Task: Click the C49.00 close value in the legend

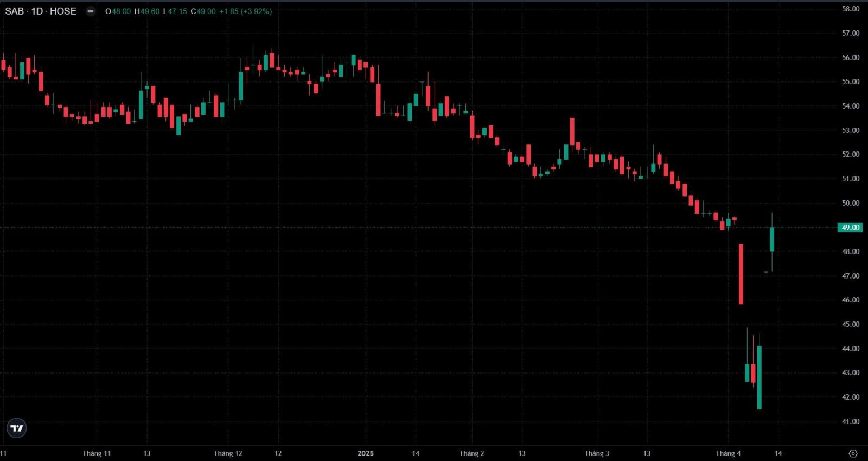Action: (203, 11)
